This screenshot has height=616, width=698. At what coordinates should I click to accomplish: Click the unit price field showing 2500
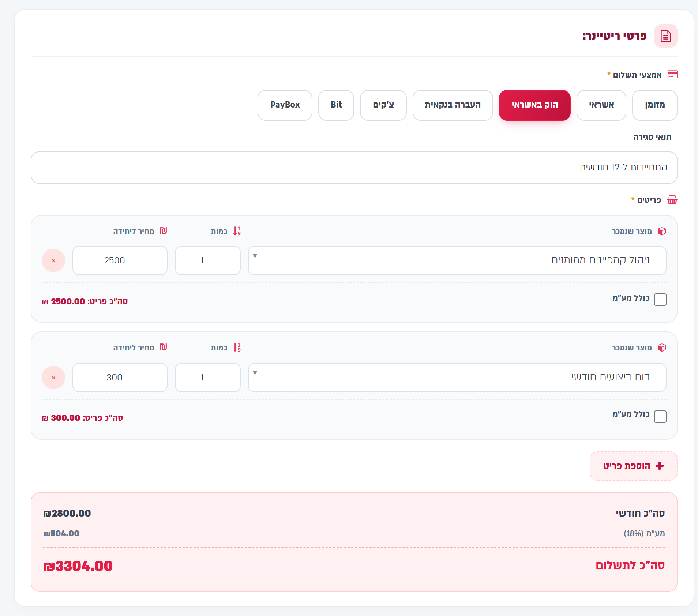[120, 260]
